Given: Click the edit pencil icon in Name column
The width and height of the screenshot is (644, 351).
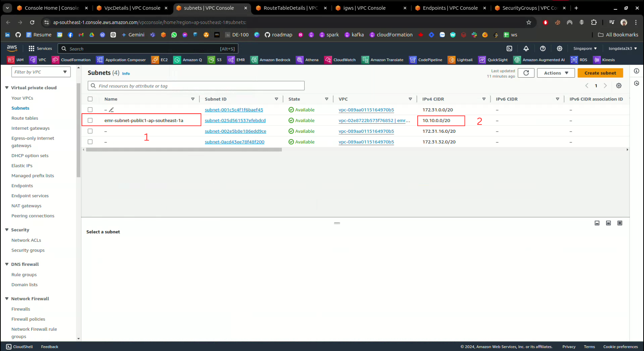Looking at the screenshot, I should pyautogui.click(x=111, y=110).
